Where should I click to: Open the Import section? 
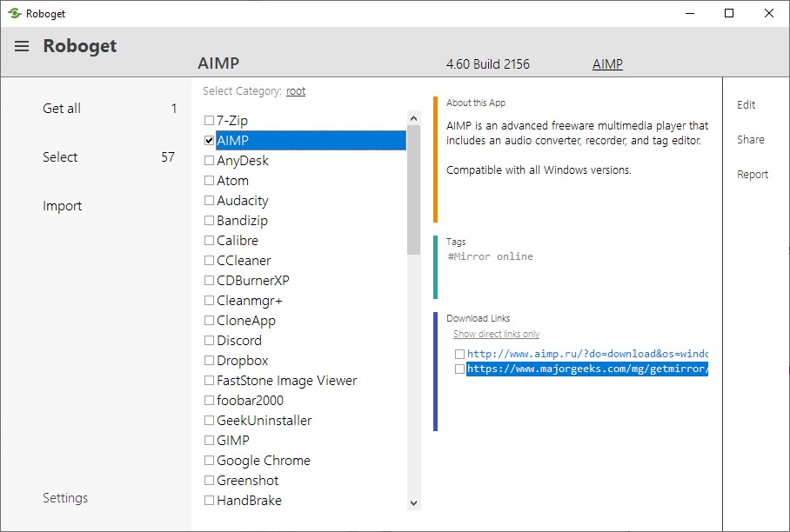63,206
